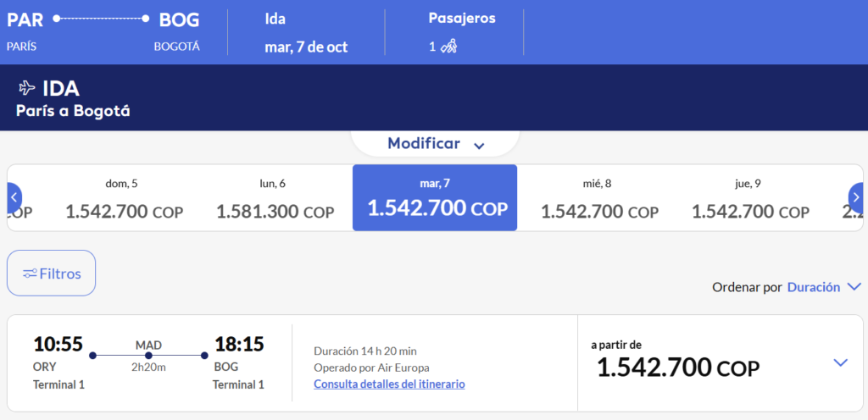Open Consulta detalles del itinerario link
Viewport: 868px width, 420px height.
tap(389, 384)
